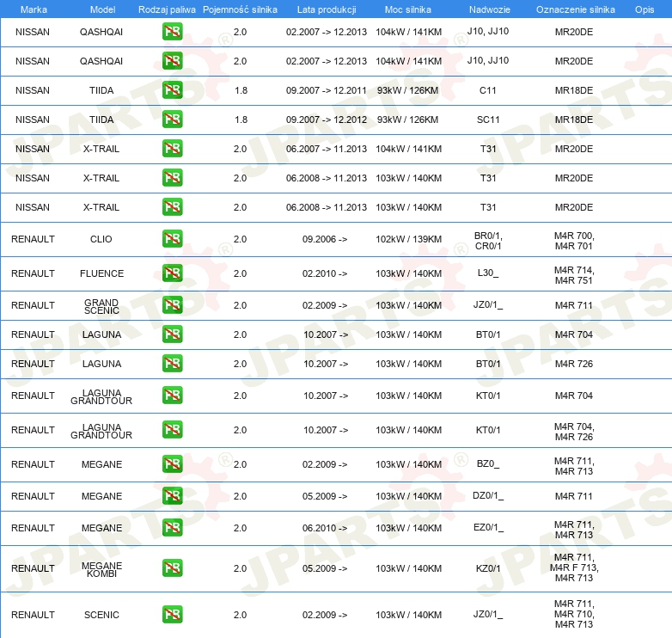Select the fuel icon in the MEGANE DZ0/1_ row
672x638 pixels.
coord(172,495)
